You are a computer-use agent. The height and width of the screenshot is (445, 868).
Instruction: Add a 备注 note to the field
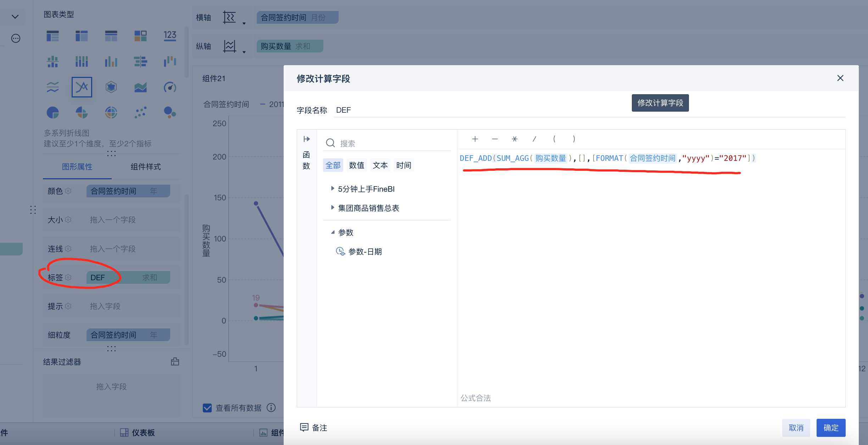click(313, 428)
